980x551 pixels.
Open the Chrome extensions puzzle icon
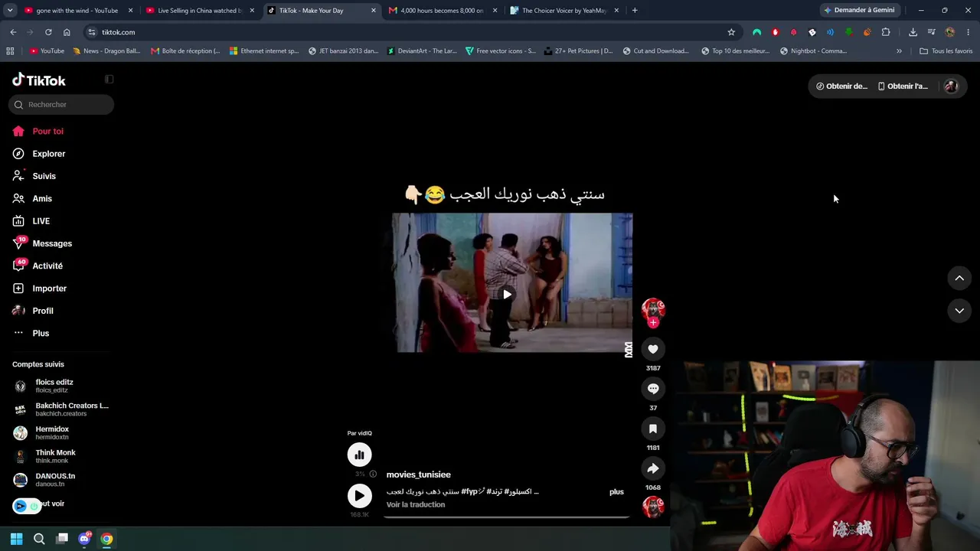coord(886,32)
